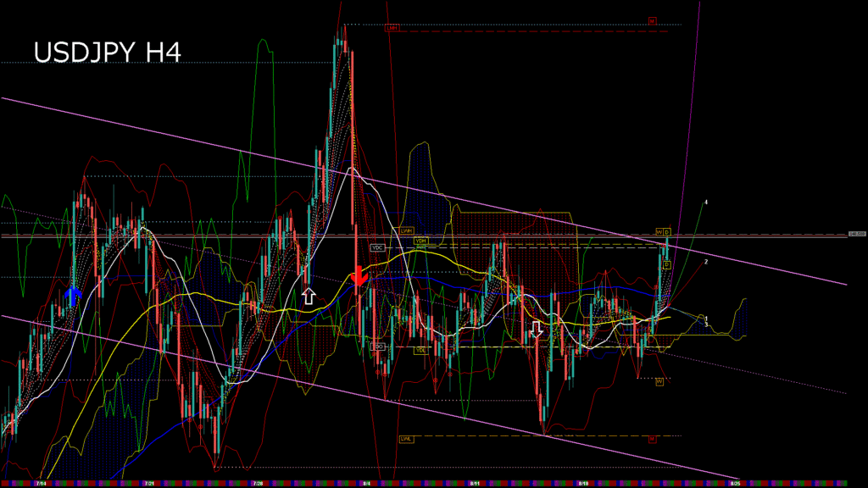
Task: Click the 7/21 date marker
Action: tap(148, 484)
